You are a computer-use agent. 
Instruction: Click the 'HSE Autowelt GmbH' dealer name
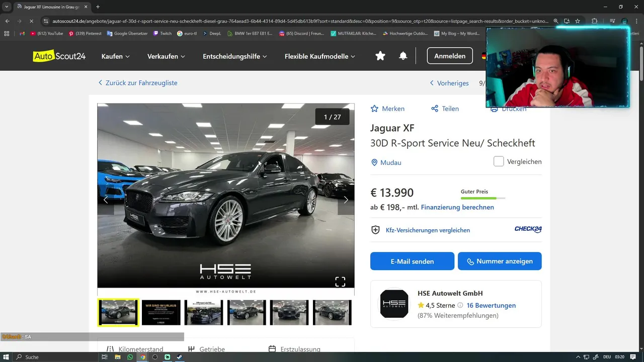pos(450,293)
